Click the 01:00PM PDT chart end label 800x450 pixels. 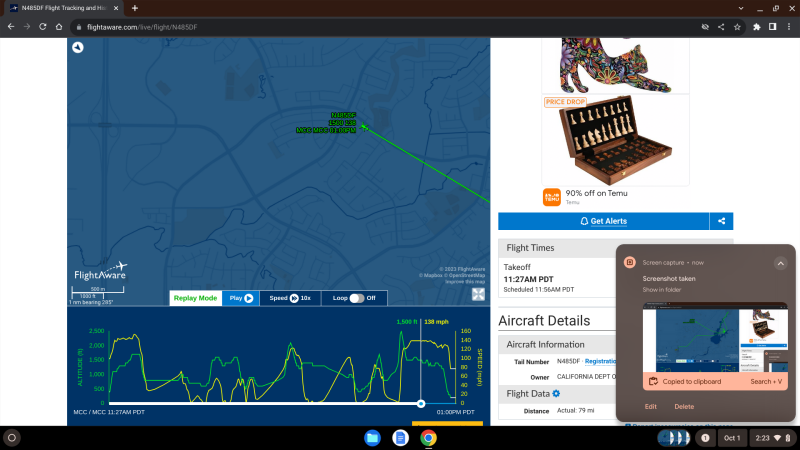[x=455, y=412]
